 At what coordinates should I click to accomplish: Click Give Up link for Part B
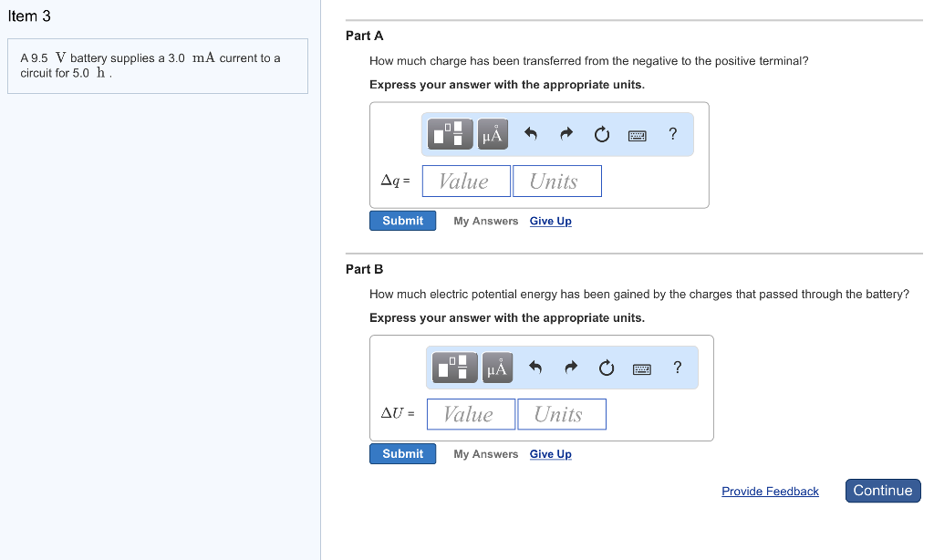pos(550,454)
